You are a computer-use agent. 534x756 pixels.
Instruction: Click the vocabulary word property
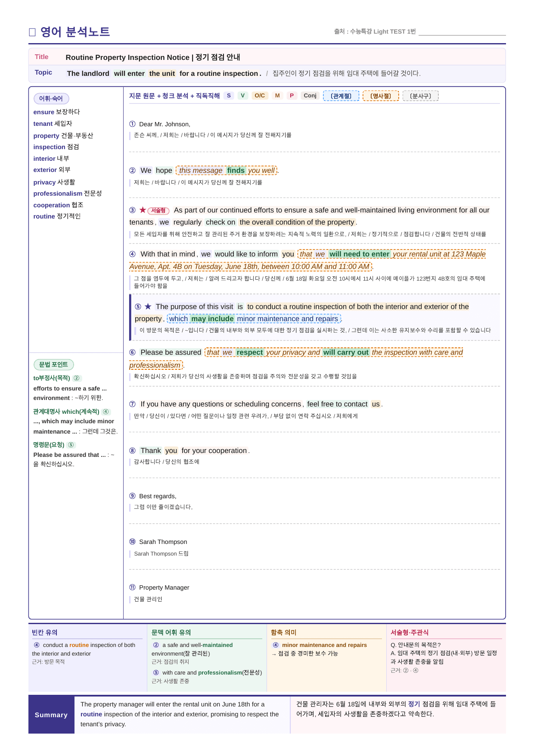click(x=46, y=136)
